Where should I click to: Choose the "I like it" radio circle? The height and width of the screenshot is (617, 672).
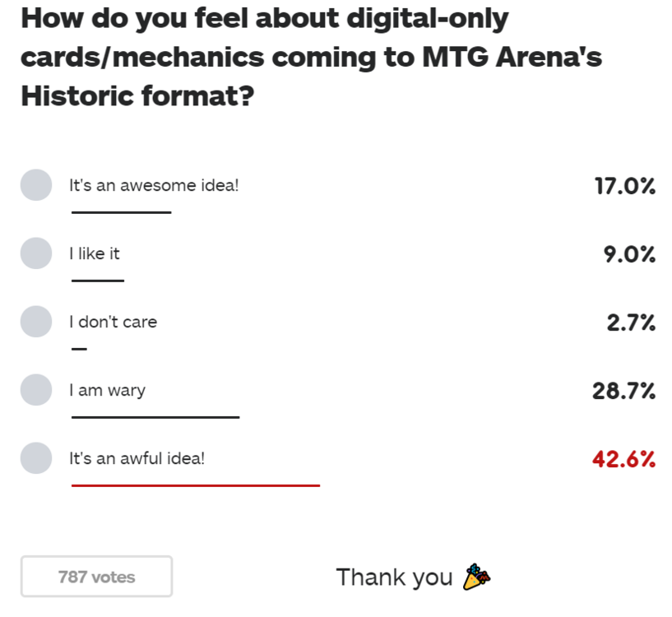[36, 253]
